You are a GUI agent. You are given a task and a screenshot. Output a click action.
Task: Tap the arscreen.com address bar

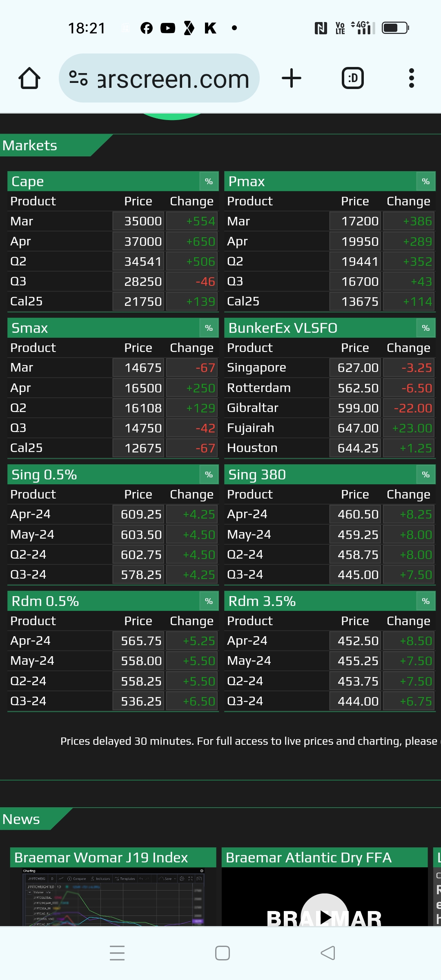coord(173,78)
